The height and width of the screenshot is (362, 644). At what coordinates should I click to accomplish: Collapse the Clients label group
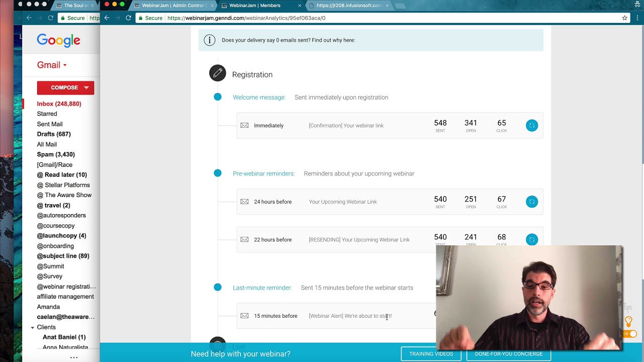[x=33, y=327]
